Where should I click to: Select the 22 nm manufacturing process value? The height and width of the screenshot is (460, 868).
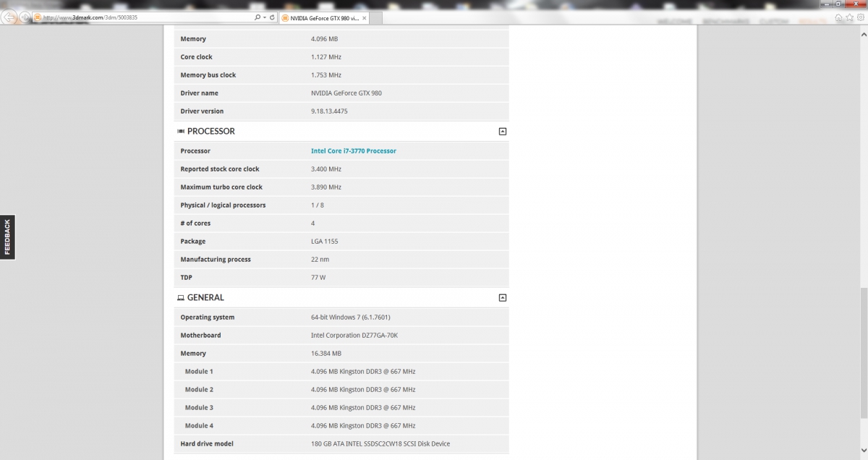point(320,260)
